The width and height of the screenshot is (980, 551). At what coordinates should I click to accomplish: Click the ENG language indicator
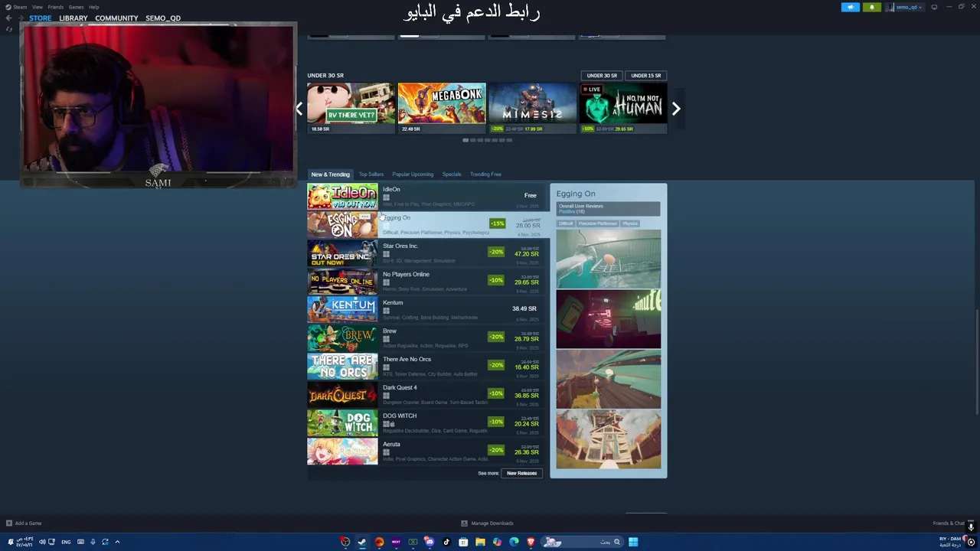pos(66,542)
